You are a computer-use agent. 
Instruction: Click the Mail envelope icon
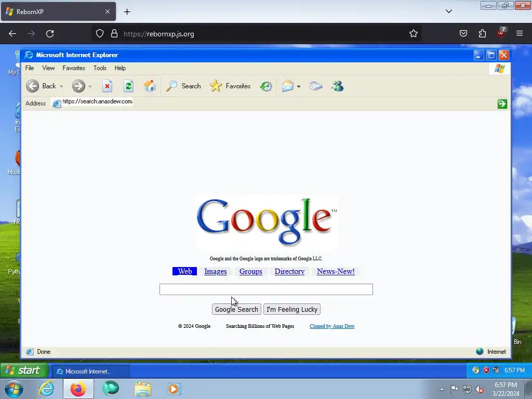point(287,86)
